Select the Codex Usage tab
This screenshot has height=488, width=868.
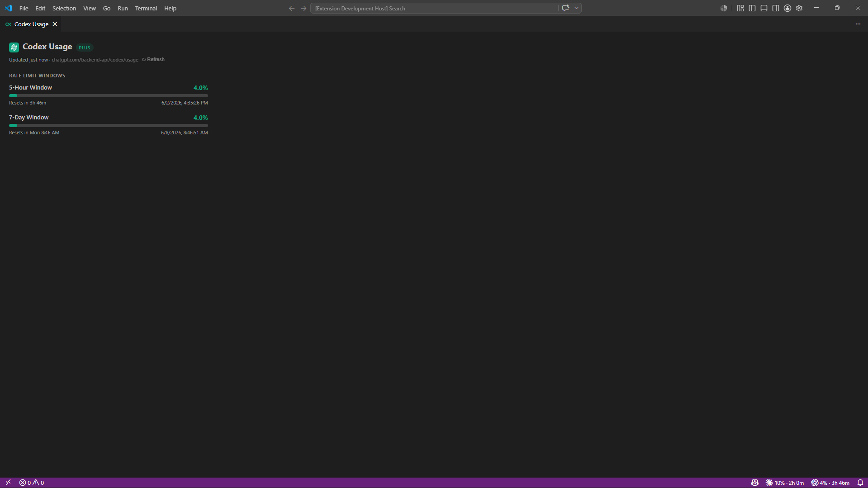click(31, 24)
